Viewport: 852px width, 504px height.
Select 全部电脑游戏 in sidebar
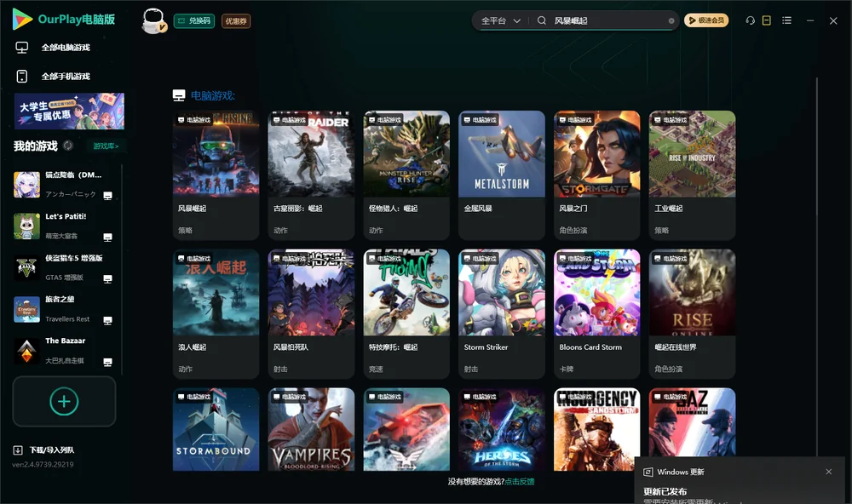[x=66, y=48]
